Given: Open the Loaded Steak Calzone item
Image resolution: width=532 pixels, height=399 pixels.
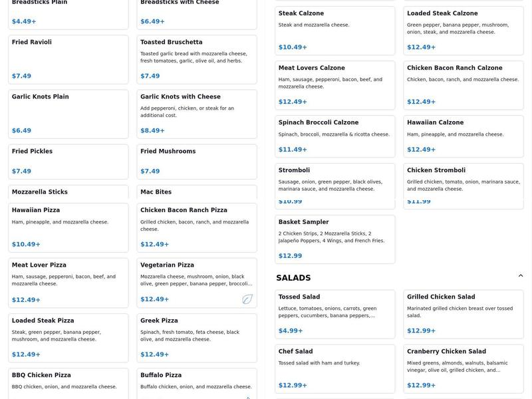Looking at the screenshot, I should pos(463,31).
